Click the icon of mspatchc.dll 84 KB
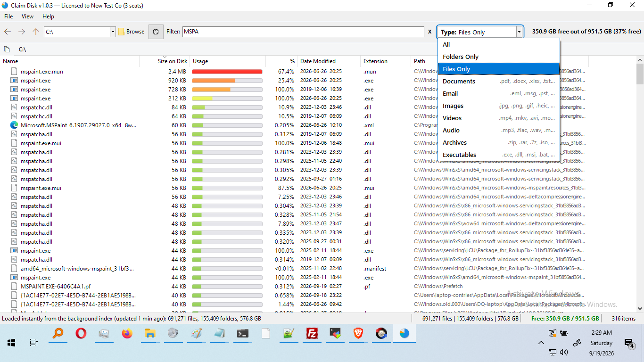 point(14,107)
